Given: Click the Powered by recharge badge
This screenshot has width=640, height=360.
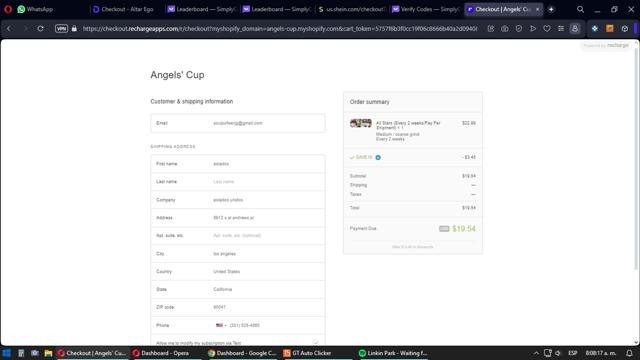Looking at the screenshot, I should 607,45.
